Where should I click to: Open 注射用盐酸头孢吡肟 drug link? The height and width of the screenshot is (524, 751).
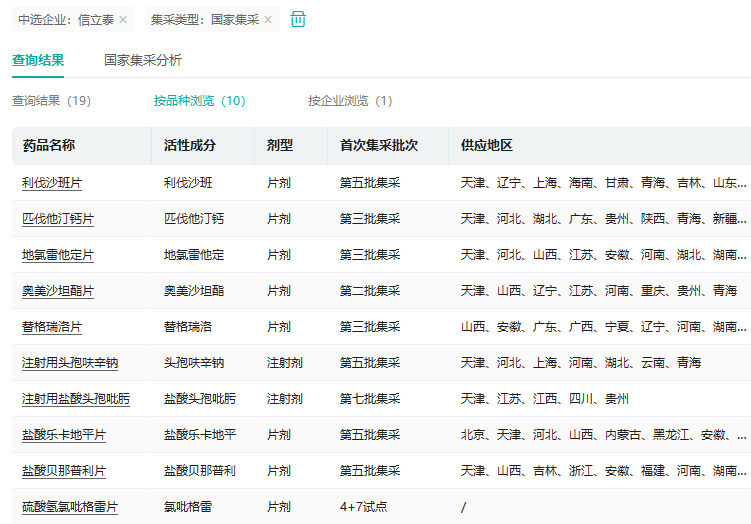tap(76, 399)
